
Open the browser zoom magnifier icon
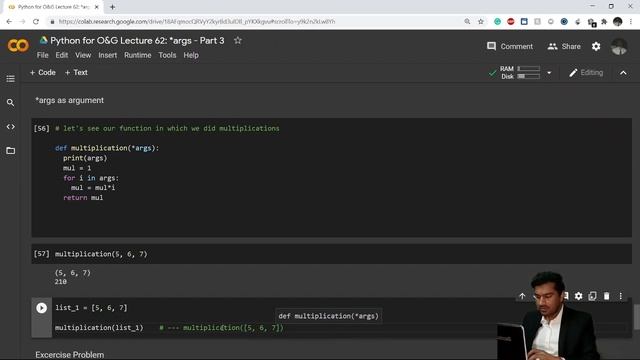(x=467, y=22)
